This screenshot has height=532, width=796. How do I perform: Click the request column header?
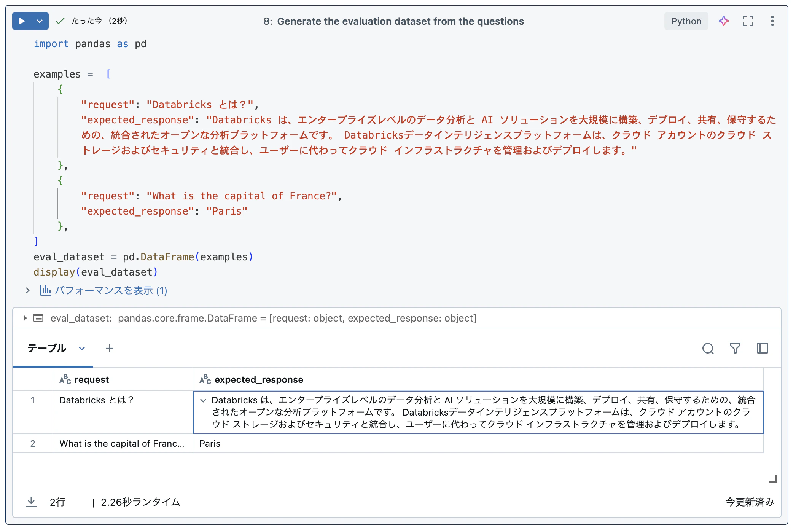click(123, 379)
